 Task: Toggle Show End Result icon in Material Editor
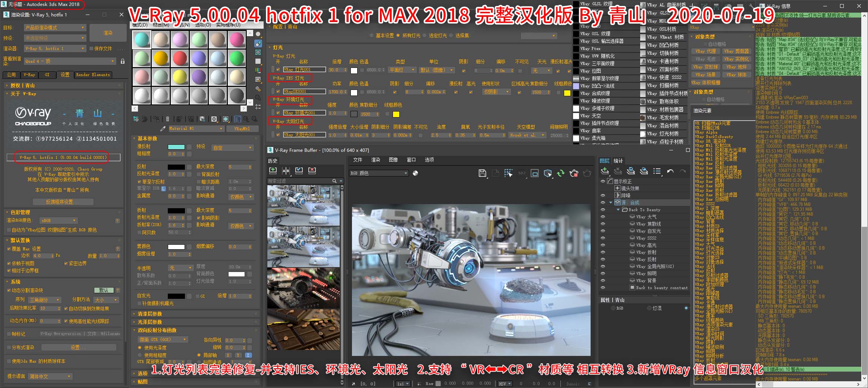tap(238, 119)
